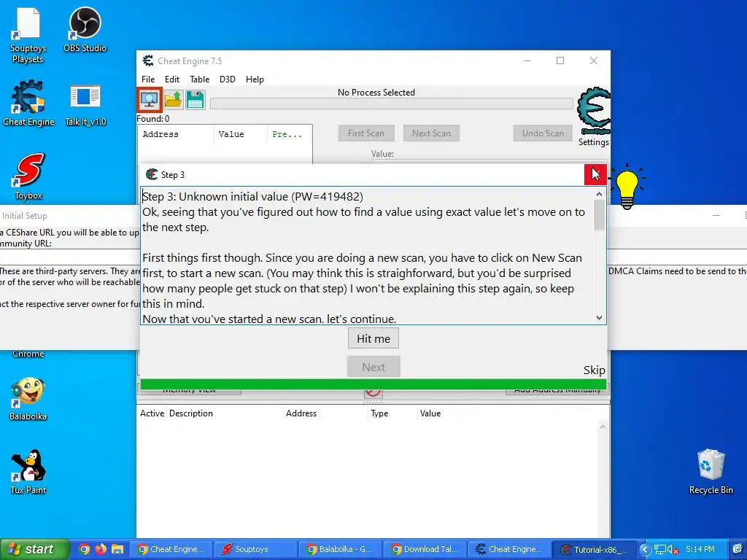Save table using the floppy disk icon
Viewport: 747px width, 560px height.
[x=196, y=99]
